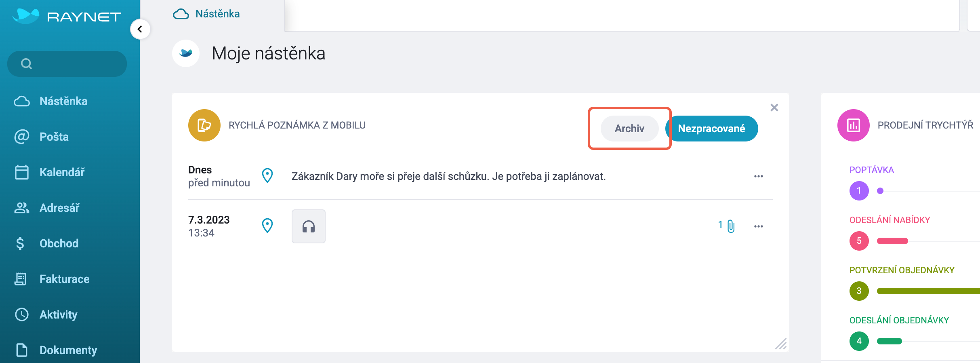Open the Odeslání objednávky stage
Screen dimensions: 980x363
(899, 320)
